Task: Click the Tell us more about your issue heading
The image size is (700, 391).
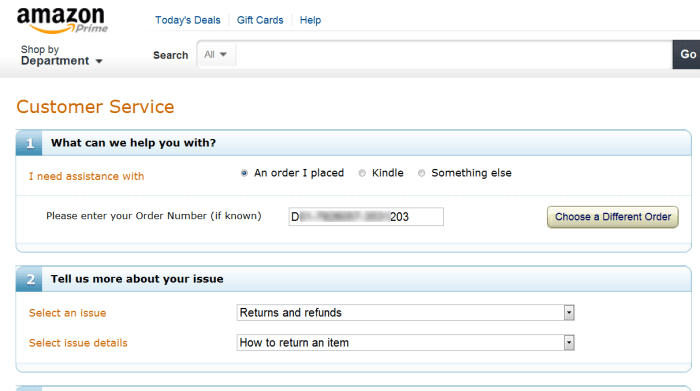Action: pos(137,279)
